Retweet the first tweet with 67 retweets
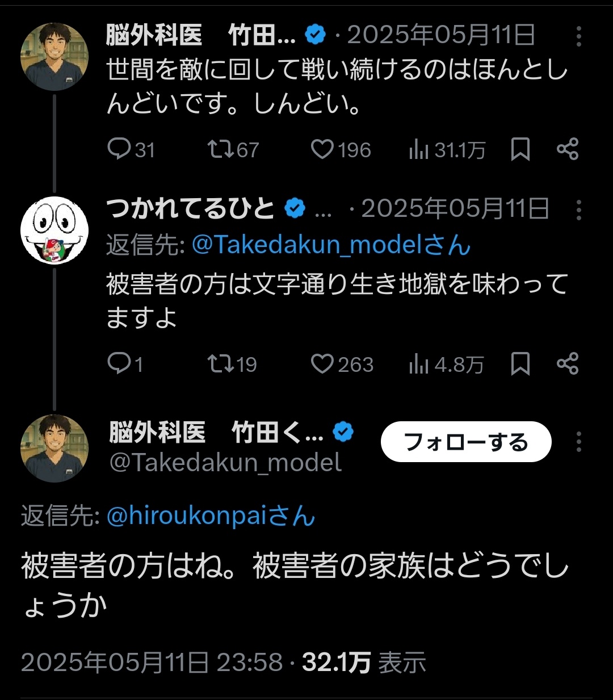Viewport: 613px width, 700px height. point(220,149)
